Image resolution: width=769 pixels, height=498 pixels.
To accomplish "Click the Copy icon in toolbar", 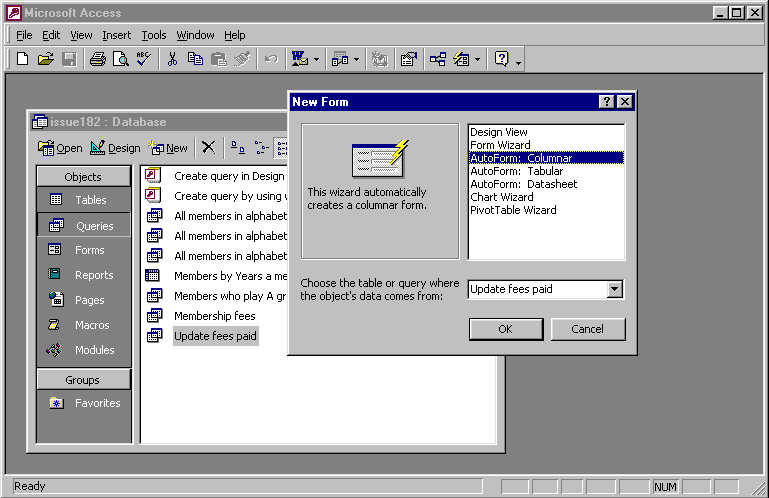I will pyautogui.click(x=195, y=59).
